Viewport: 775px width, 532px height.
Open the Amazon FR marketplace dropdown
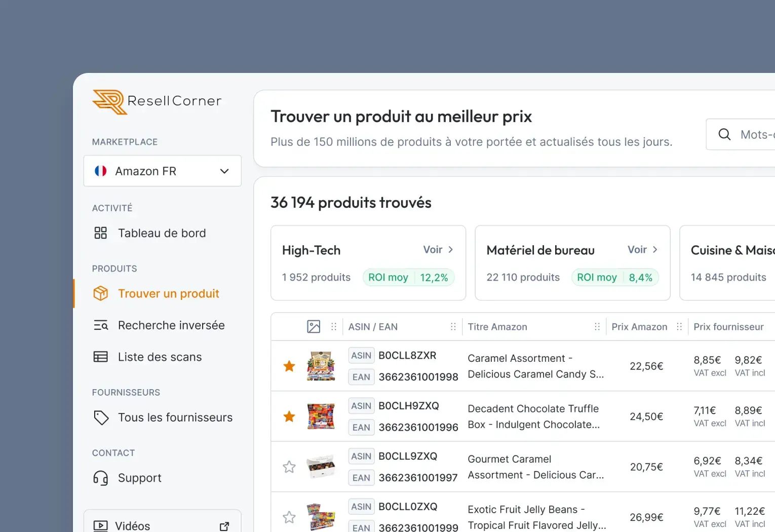[162, 171]
